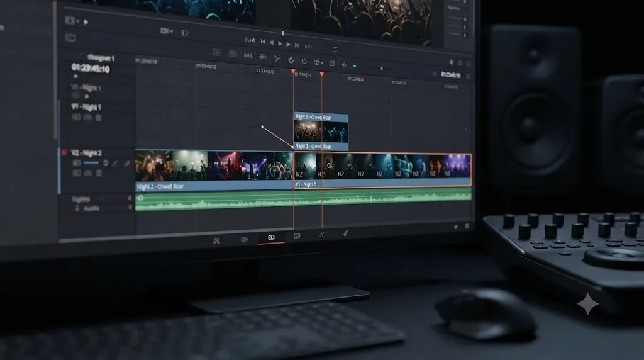644x360 pixels.
Task: Click the small play arrow at top-left
Action: tap(86, 22)
